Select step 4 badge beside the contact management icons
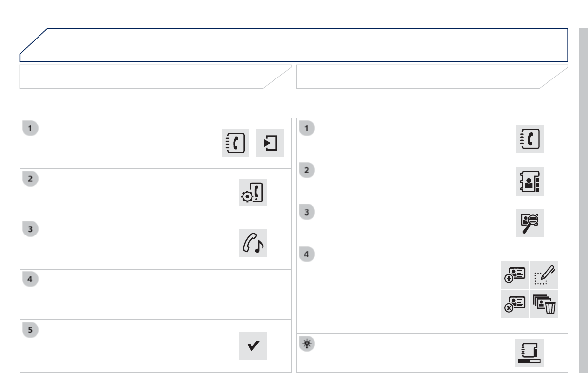The image size is (588, 392). (x=307, y=255)
